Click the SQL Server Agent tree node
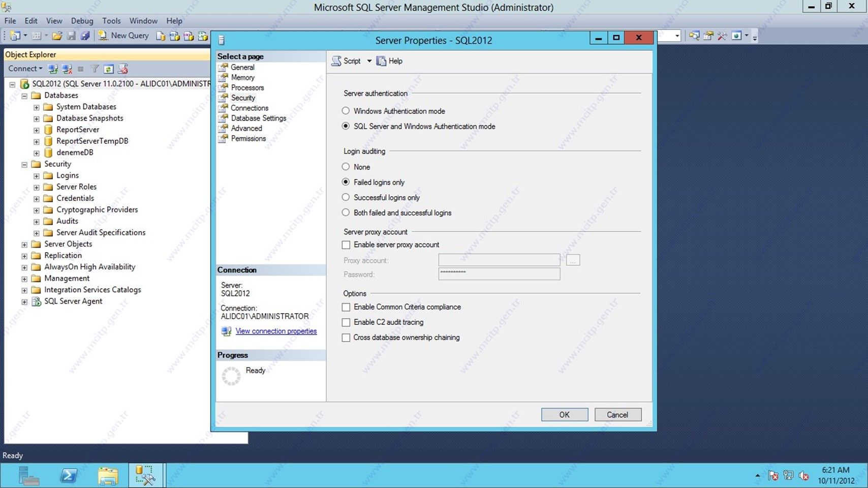This screenshot has width=868, height=488. 73,301
